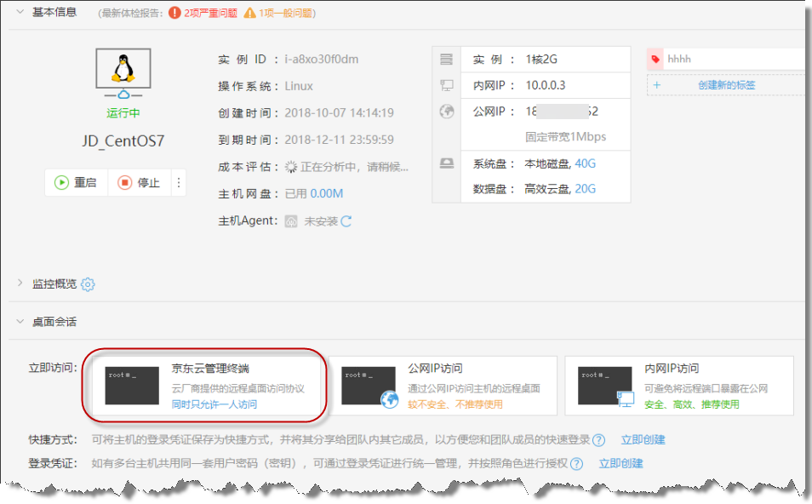Image resolution: width=812 pixels, height=504 pixels.
Task: Restart the host with 重启 button
Action: [x=76, y=182]
